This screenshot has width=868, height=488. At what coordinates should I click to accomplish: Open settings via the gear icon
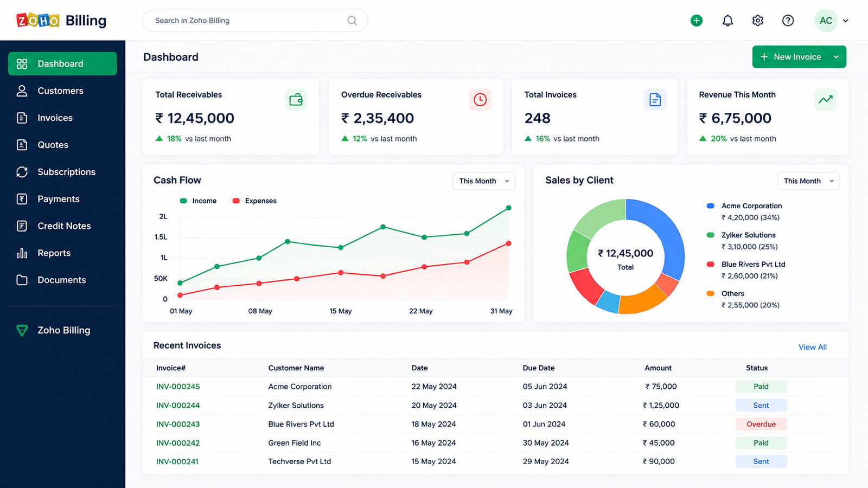point(758,21)
